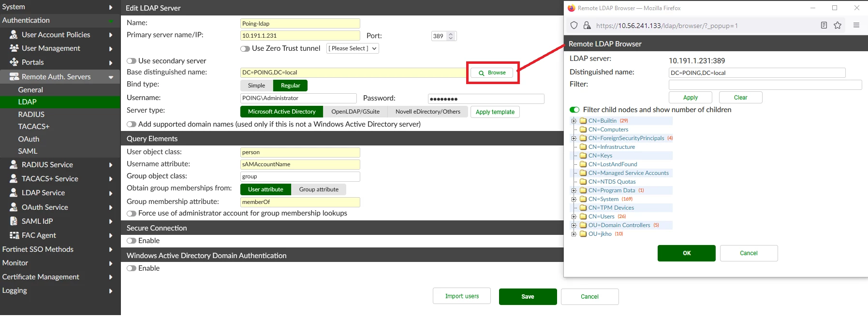The image size is (868, 318).
Task: Click the Username input field
Action: pyautogui.click(x=298, y=99)
